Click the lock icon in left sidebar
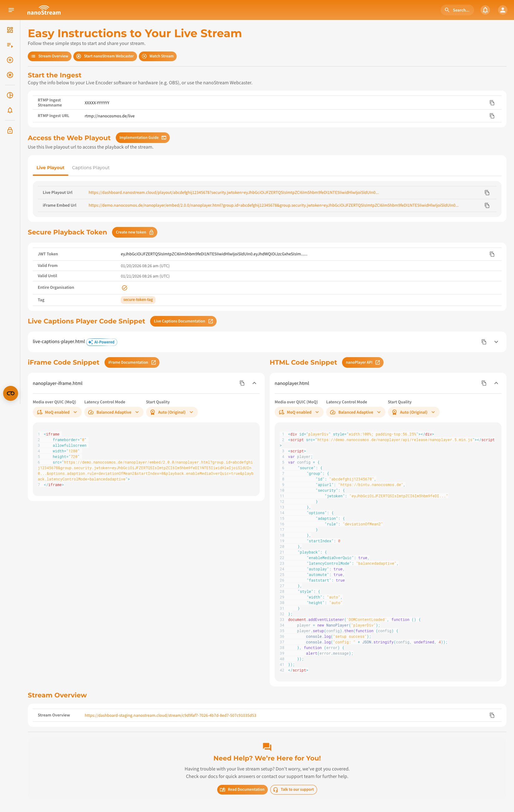Image resolution: width=514 pixels, height=812 pixels. click(10, 130)
